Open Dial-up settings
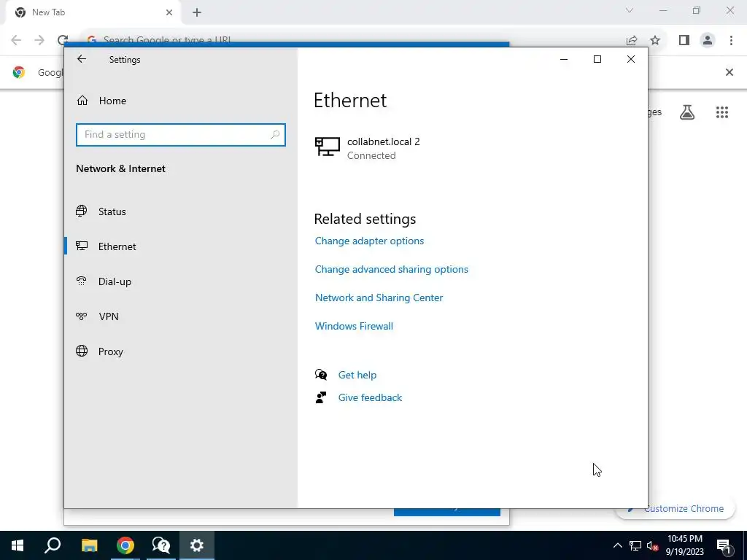Viewport: 747px width, 560px height. coord(115,281)
